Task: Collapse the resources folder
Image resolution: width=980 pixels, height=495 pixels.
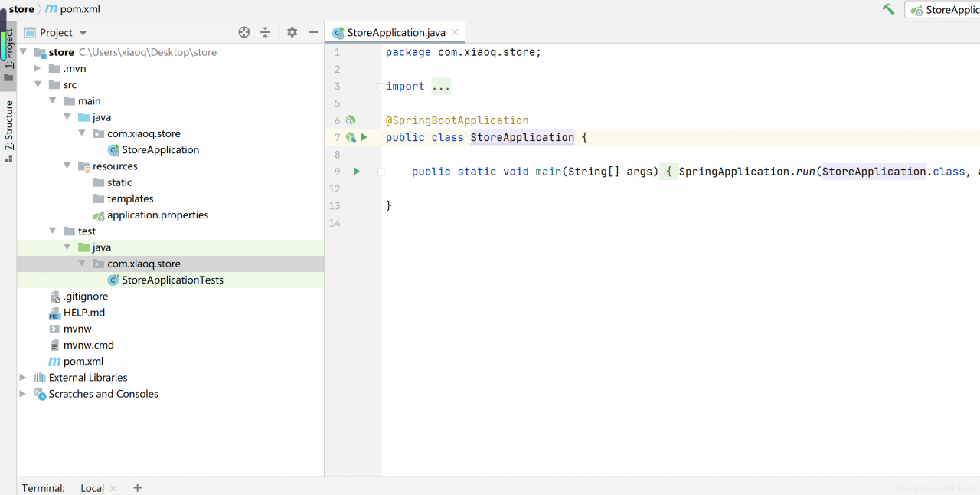Action: (x=67, y=166)
